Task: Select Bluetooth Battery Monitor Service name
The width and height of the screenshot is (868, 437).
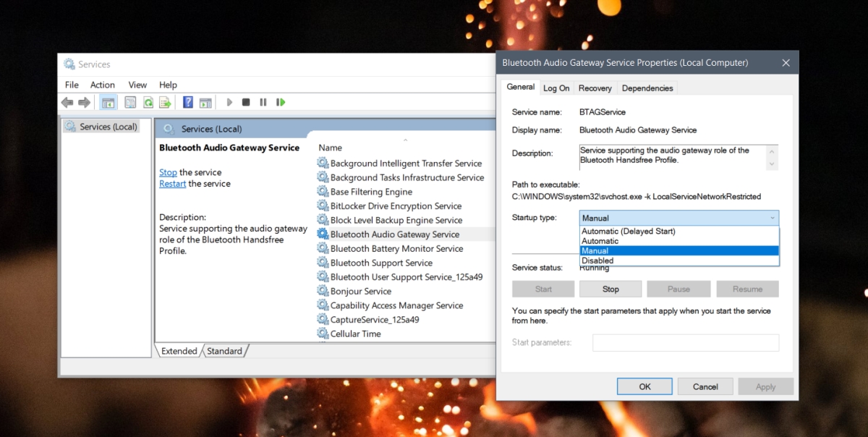Action: pyautogui.click(x=396, y=249)
